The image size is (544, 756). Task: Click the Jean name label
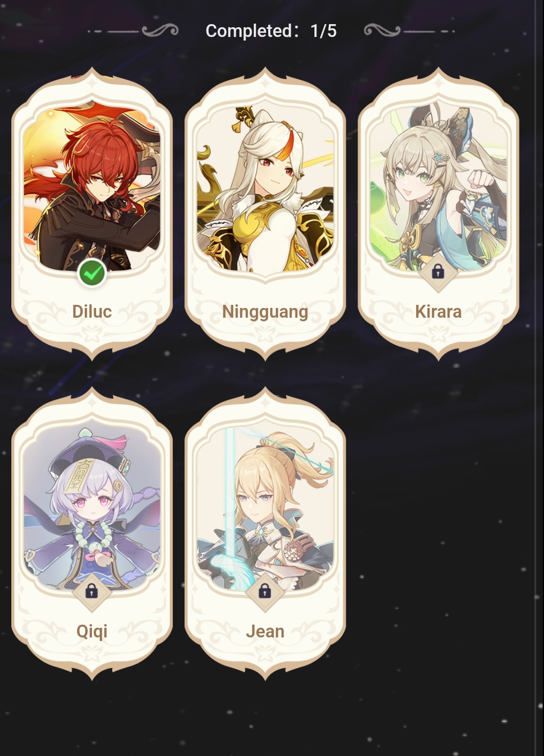pyautogui.click(x=265, y=631)
